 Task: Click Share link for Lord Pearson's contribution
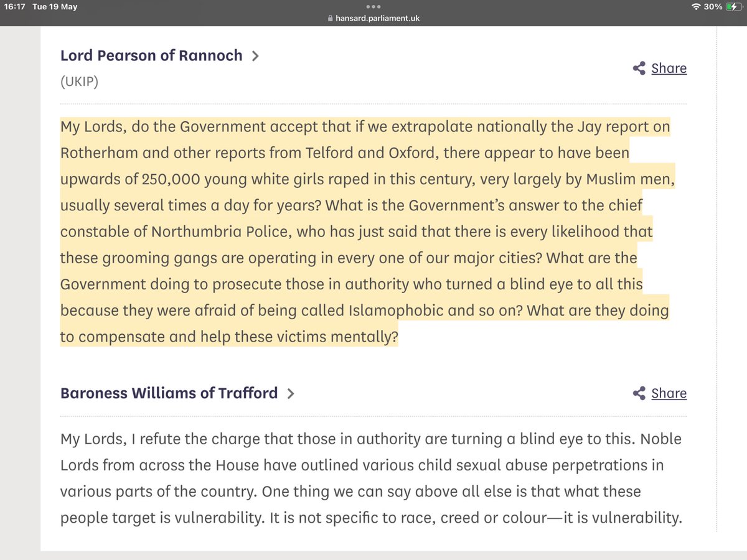(x=669, y=68)
